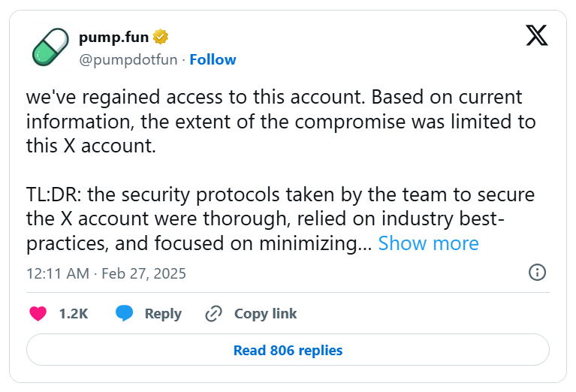Like the tweet with the heart icon
Image resolution: width=576 pixels, height=392 pixels.
click(38, 313)
